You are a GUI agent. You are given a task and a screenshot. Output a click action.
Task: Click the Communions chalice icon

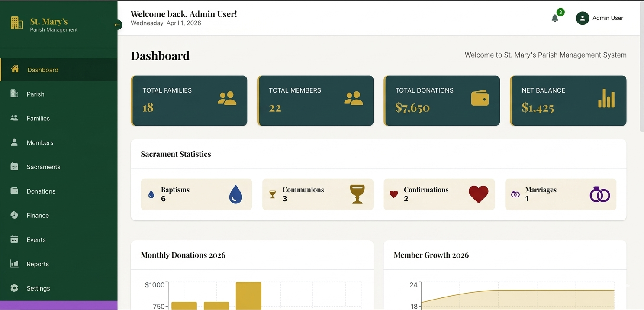pyautogui.click(x=357, y=194)
